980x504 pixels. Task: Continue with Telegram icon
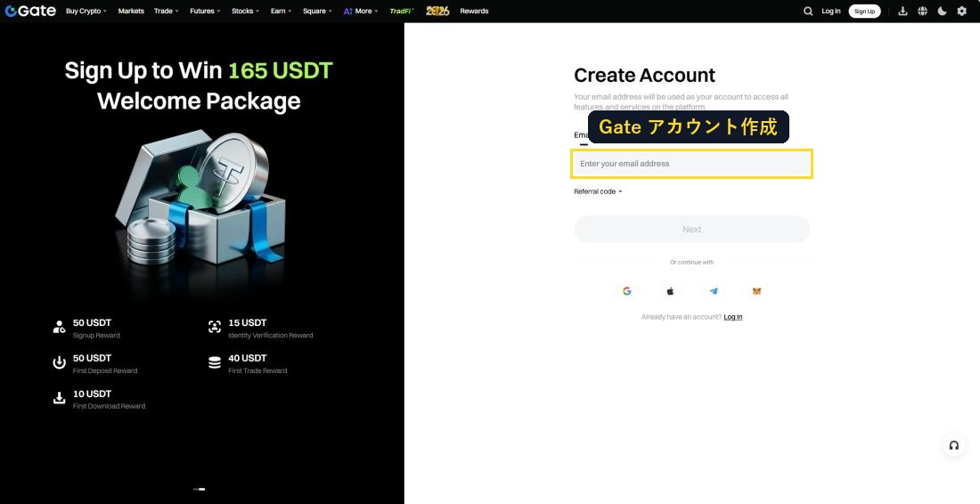point(714,291)
